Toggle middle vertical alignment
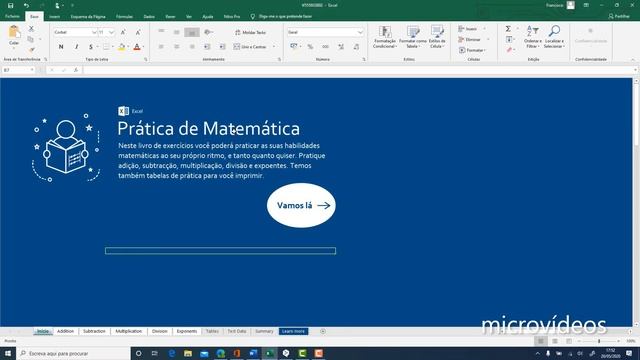Viewport: 640px width, 360px height. click(176, 32)
